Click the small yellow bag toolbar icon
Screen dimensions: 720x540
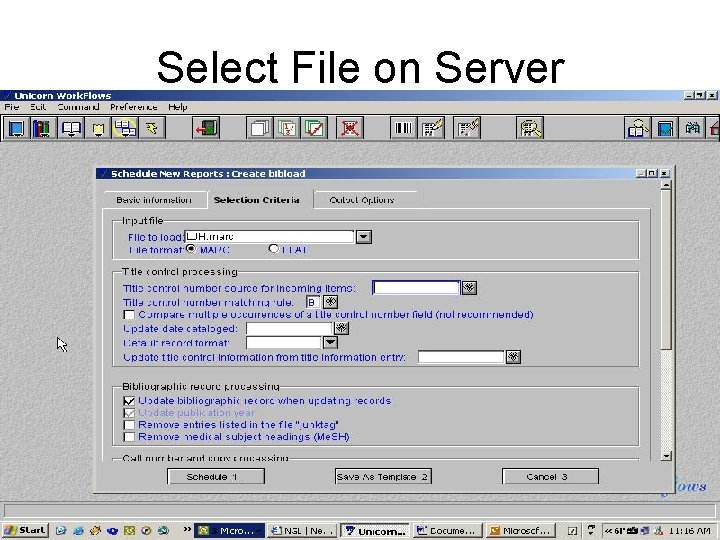coord(98,128)
